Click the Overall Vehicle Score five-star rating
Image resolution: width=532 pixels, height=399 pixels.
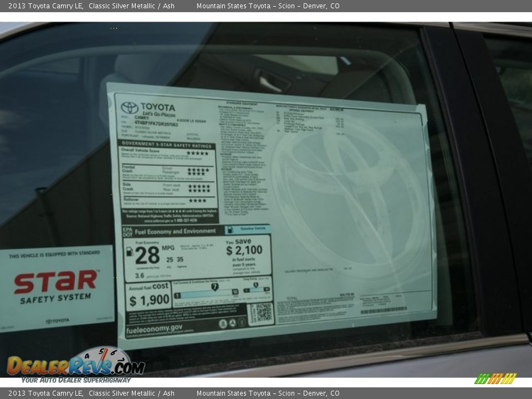point(197,153)
